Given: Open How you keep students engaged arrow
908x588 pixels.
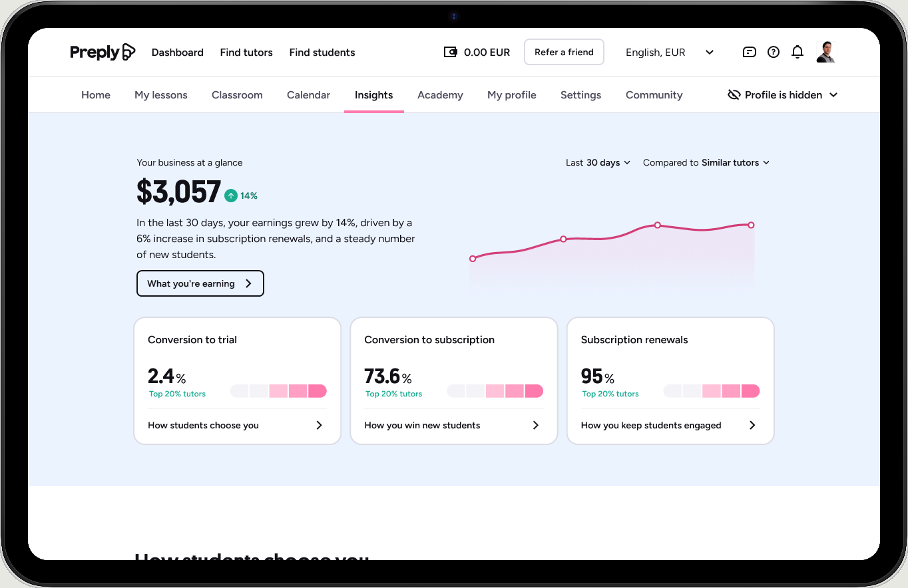Looking at the screenshot, I should [x=752, y=425].
